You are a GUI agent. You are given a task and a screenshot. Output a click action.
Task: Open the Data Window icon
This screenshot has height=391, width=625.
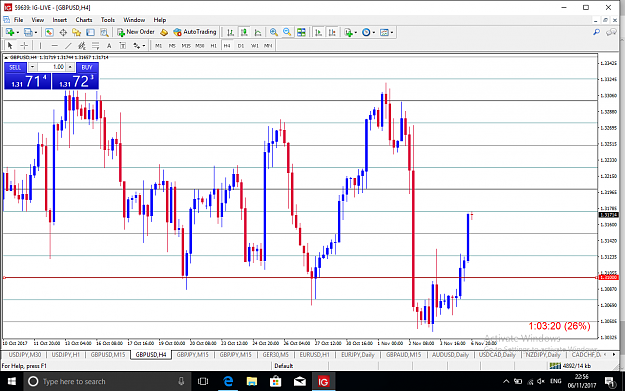pos(63,32)
